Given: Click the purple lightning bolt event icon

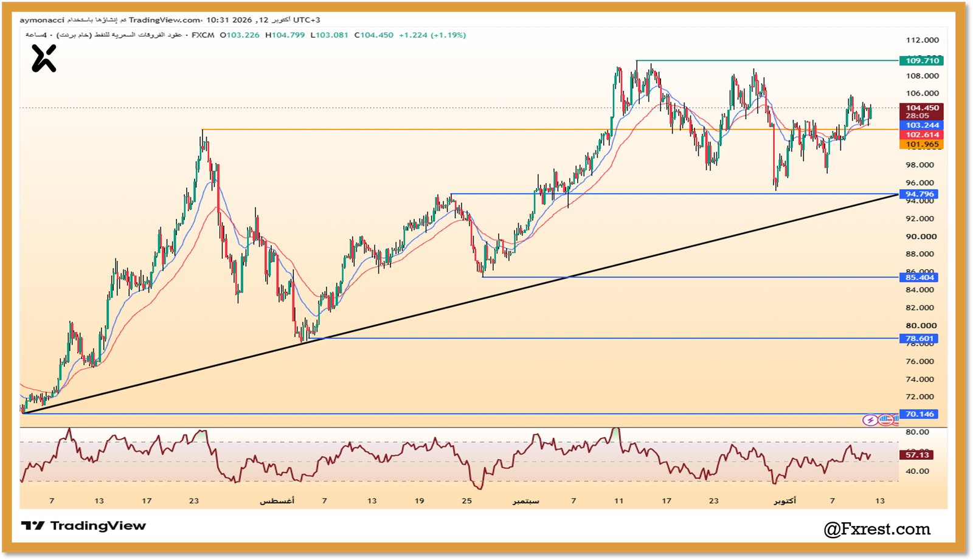Looking at the screenshot, I should [x=870, y=420].
